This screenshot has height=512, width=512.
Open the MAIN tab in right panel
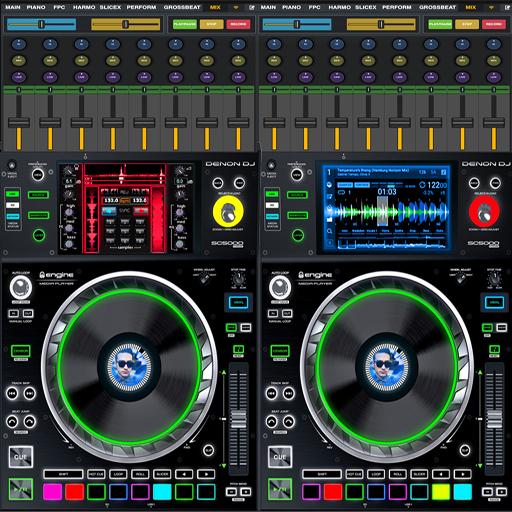[x=268, y=7]
